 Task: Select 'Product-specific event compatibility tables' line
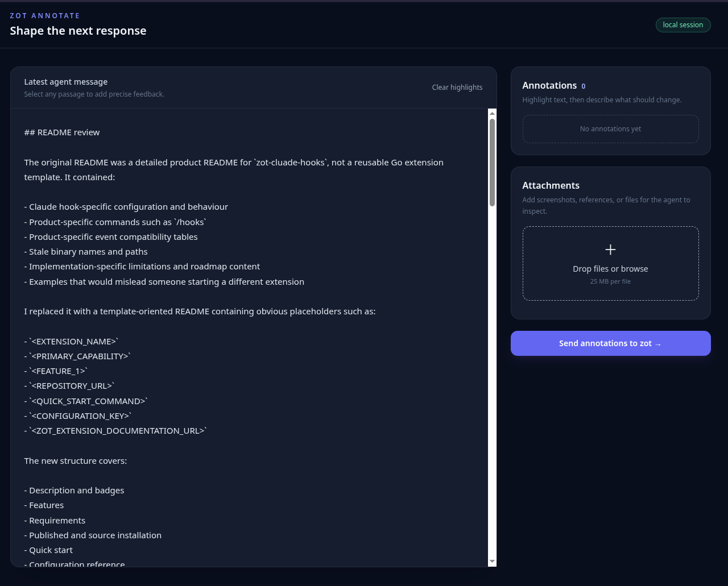pos(111,237)
